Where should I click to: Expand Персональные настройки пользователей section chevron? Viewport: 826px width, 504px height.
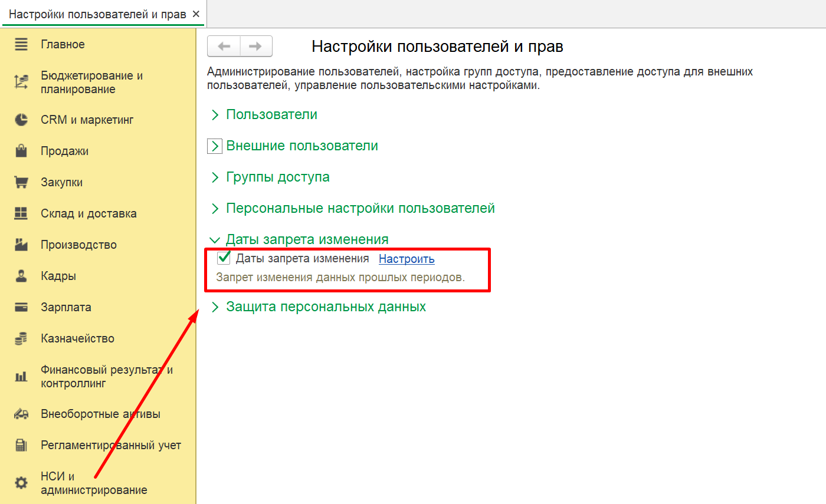coord(215,209)
